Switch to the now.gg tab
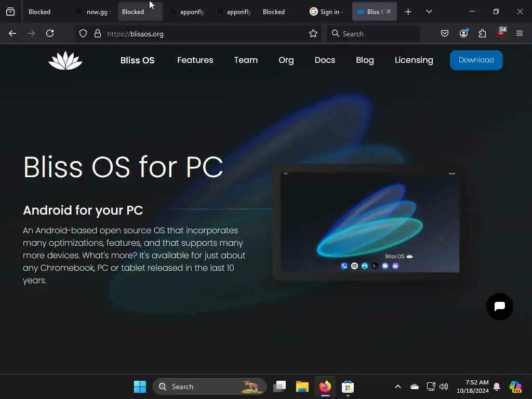This screenshot has width=532, height=399. [x=94, y=12]
